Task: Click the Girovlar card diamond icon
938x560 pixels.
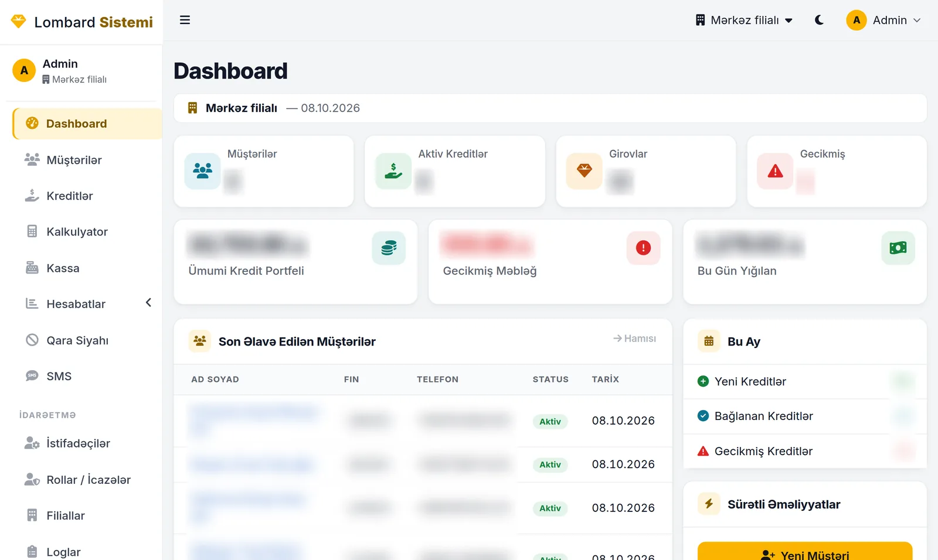Action: click(584, 171)
